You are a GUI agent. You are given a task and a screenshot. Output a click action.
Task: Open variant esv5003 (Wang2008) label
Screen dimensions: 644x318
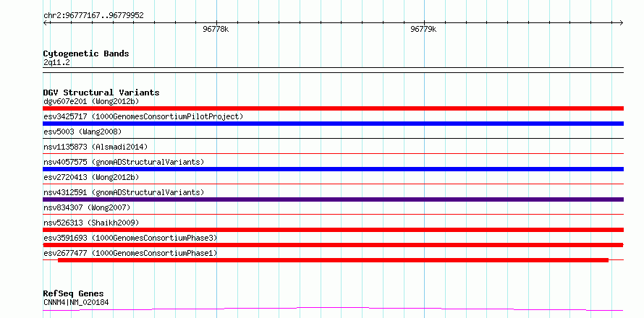click(82, 132)
